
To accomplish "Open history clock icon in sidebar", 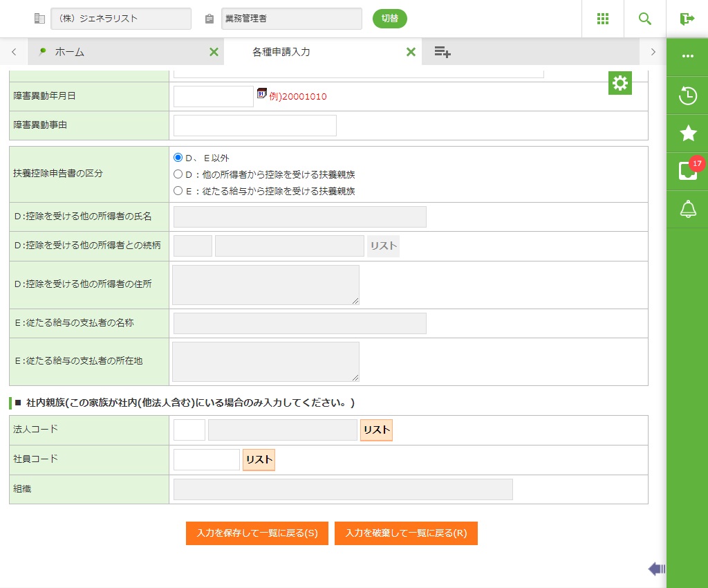I will tap(688, 95).
